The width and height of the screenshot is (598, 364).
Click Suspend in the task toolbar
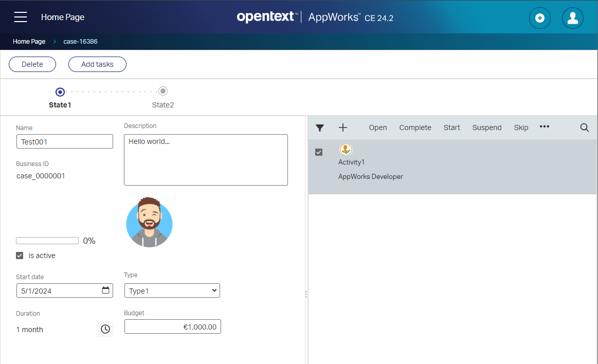(486, 127)
